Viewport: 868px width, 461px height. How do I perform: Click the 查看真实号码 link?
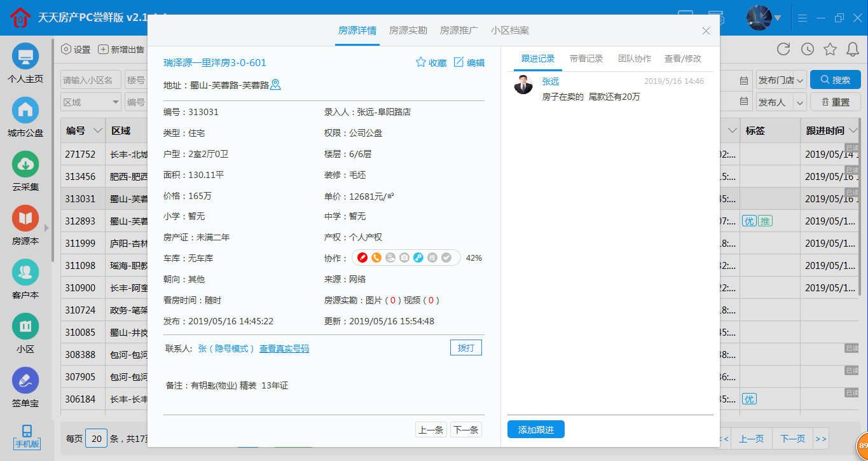pos(284,348)
